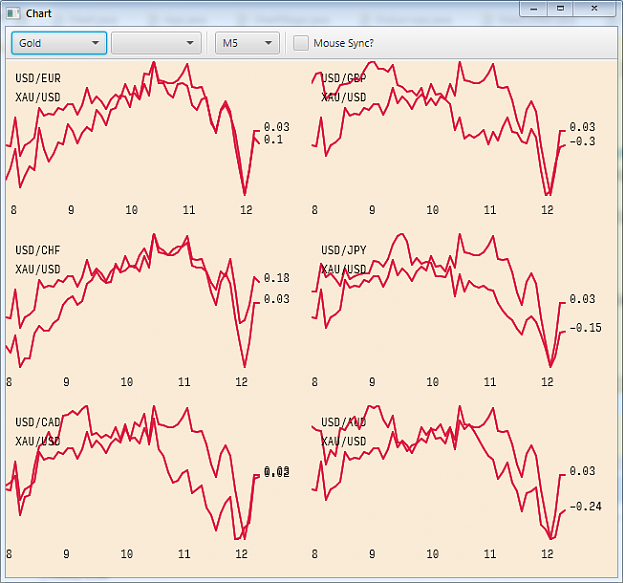
Task: Open the Gold instrument dropdown
Action: click(x=59, y=43)
